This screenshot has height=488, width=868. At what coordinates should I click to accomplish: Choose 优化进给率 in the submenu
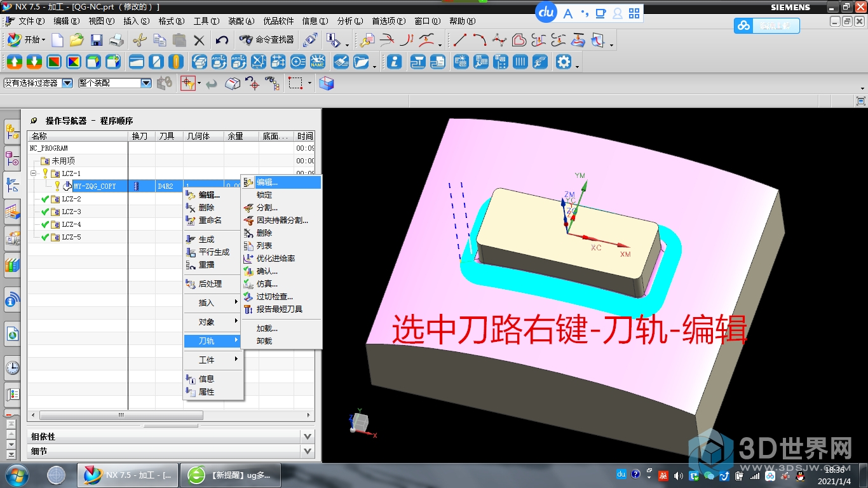coord(281,259)
